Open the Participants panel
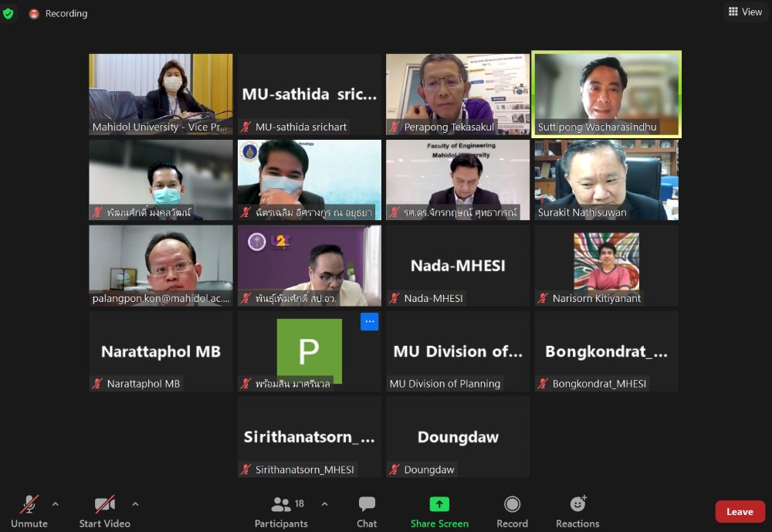The image size is (772, 532). (281, 510)
